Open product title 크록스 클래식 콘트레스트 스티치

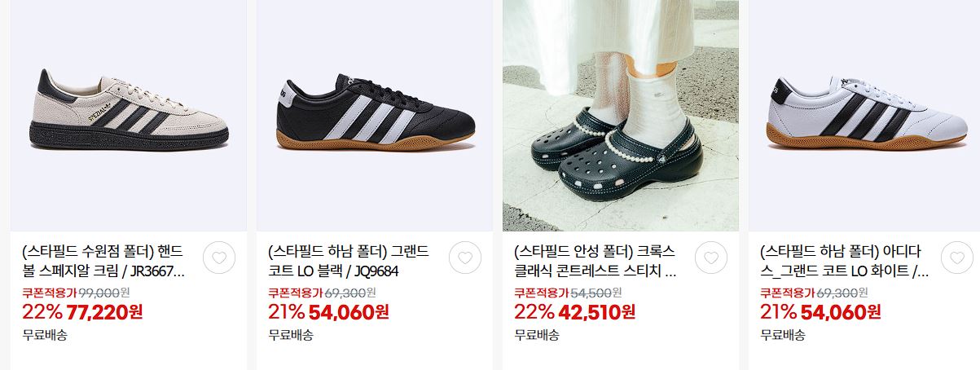pyautogui.click(x=595, y=261)
